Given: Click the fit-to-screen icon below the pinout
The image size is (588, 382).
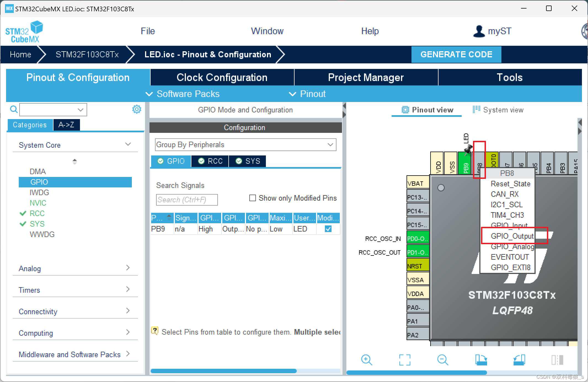Looking at the screenshot, I should [x=405, y=360].
